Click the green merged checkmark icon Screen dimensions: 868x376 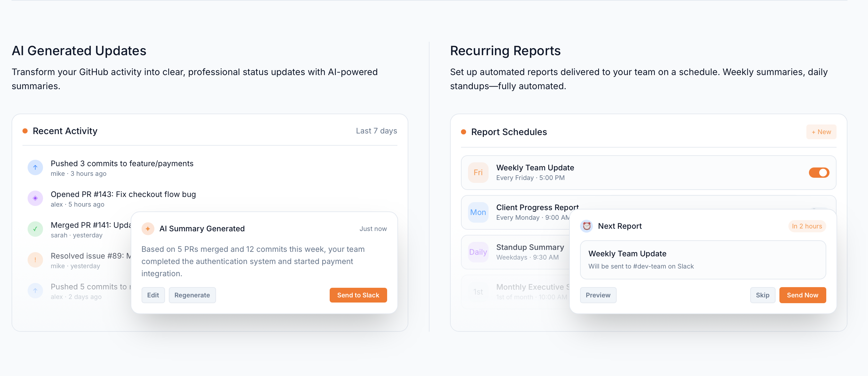pyautogui.click(x=35, y=229)
